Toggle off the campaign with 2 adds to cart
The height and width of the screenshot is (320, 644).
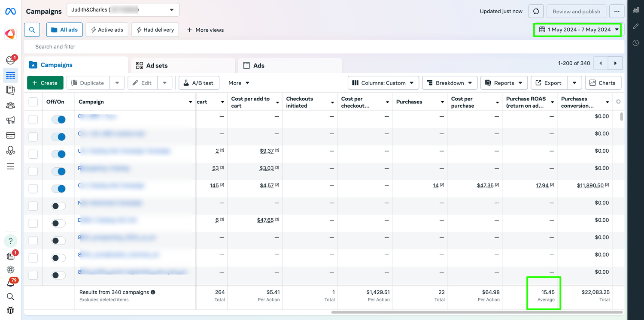point(58,154)
